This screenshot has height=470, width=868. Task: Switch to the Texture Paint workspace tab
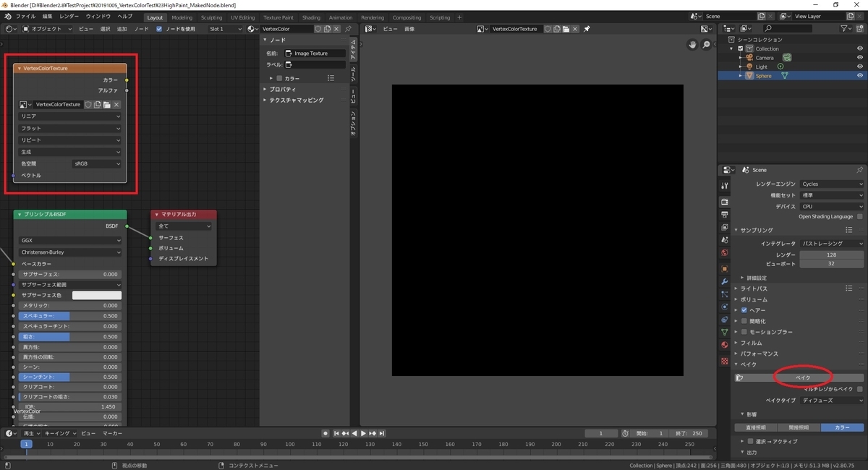click(278, 17)
